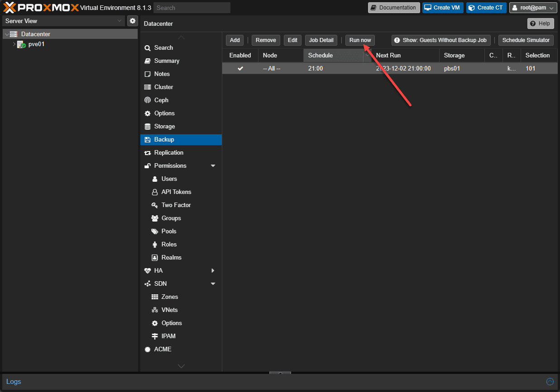
Task: Click the API Tokens icon
Action: 155,192
